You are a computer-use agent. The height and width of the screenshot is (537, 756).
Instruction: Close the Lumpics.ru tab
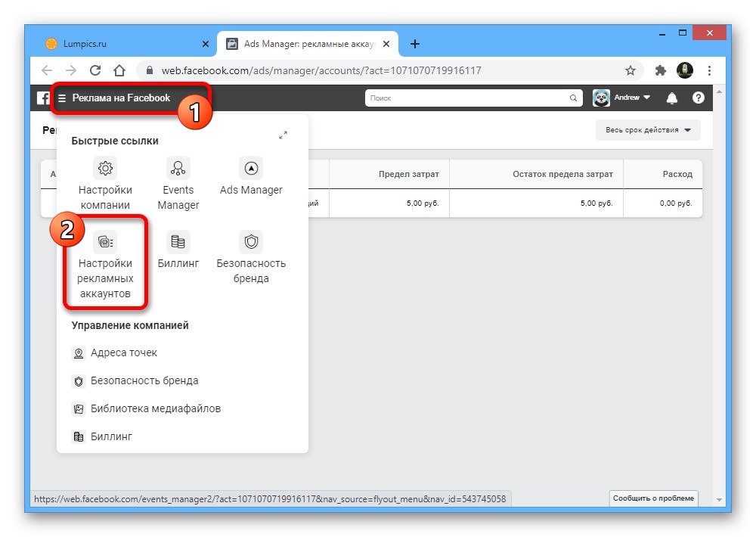coord(206,44)
